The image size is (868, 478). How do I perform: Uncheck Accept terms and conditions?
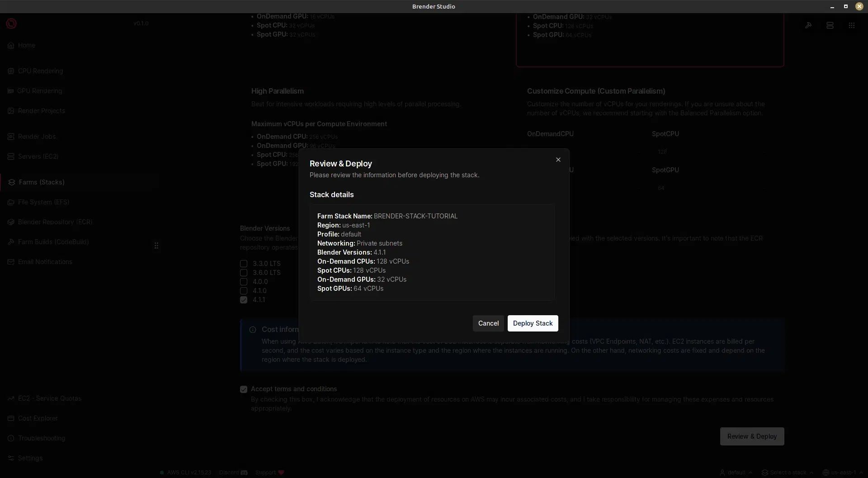[244, 389]
